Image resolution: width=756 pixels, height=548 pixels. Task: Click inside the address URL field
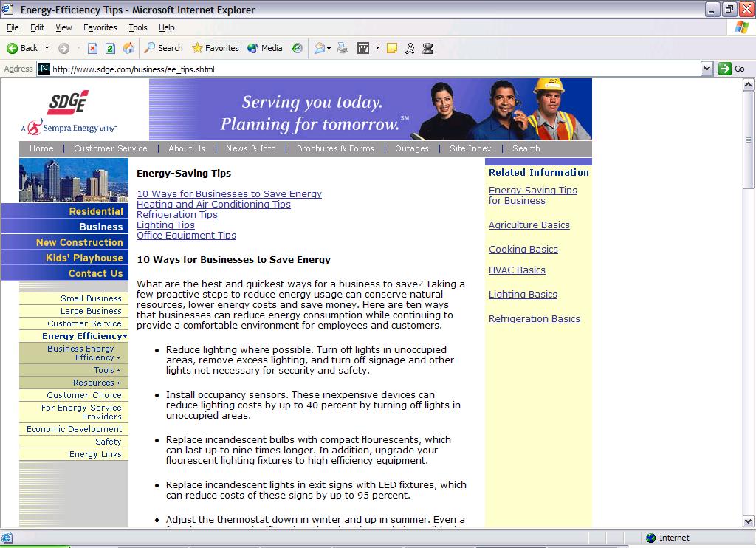[x=369, y=69]
